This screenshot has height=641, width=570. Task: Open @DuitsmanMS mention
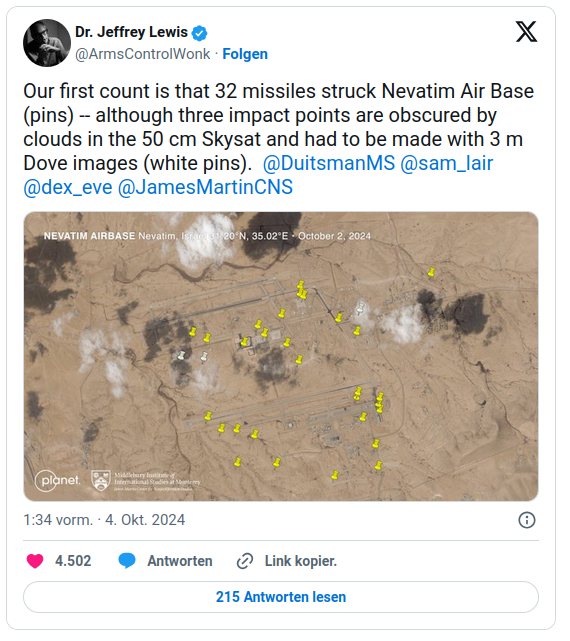coord(329,163)
